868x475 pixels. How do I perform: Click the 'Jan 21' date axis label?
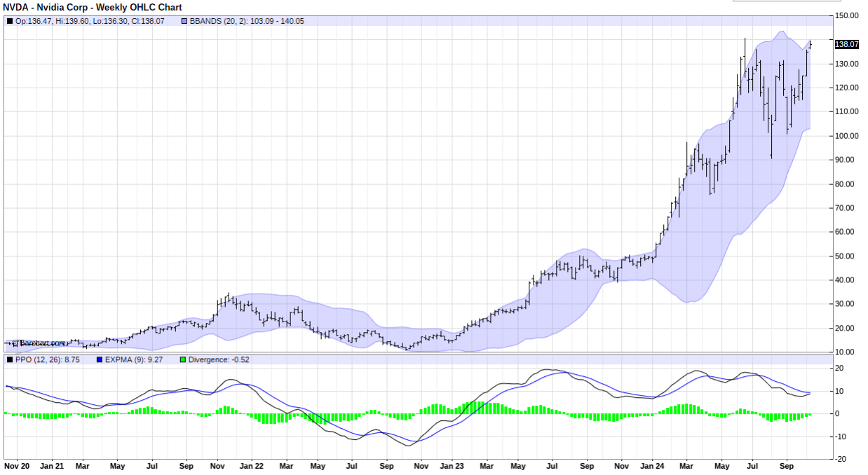coord(52,466)
